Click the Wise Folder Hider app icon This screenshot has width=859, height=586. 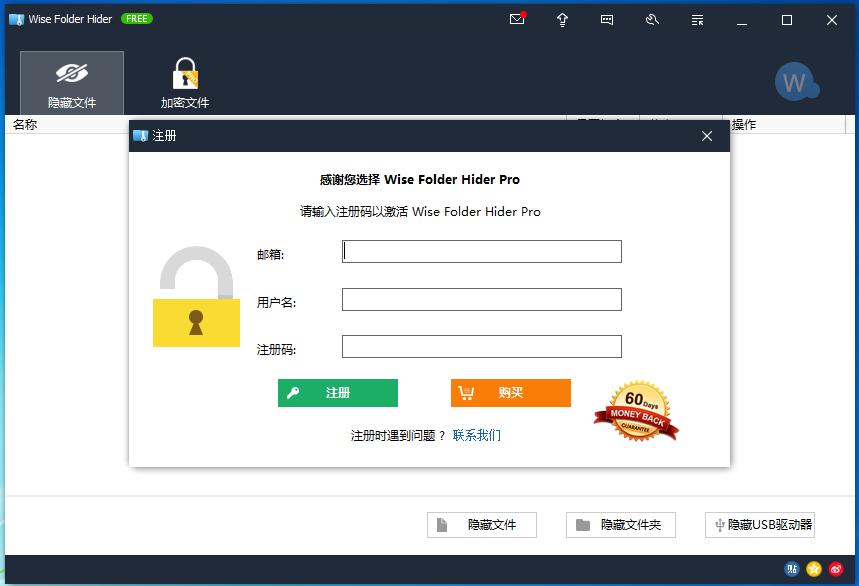coord(16,20)
